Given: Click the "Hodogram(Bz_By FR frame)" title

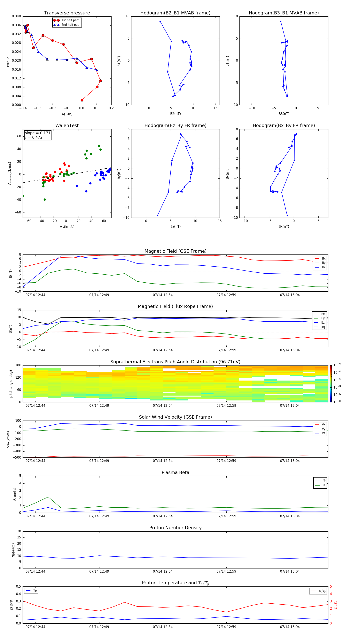Looking at the screenshot, I should (x=175, y=125).
